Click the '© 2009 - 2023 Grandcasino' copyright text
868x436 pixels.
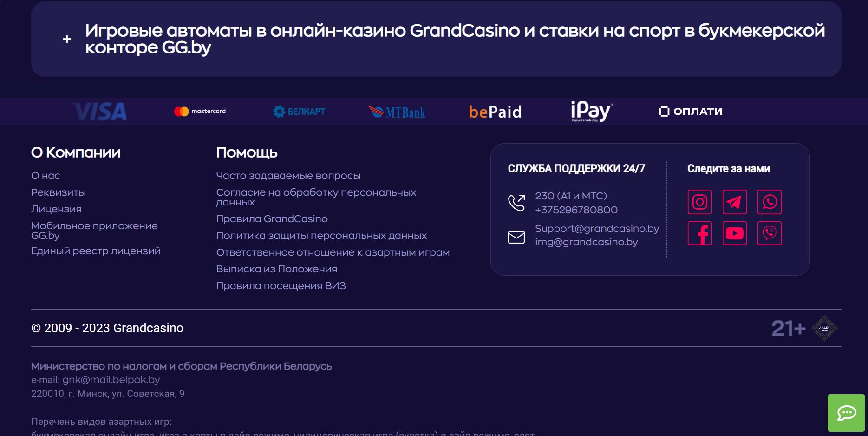tap(107, 328)
